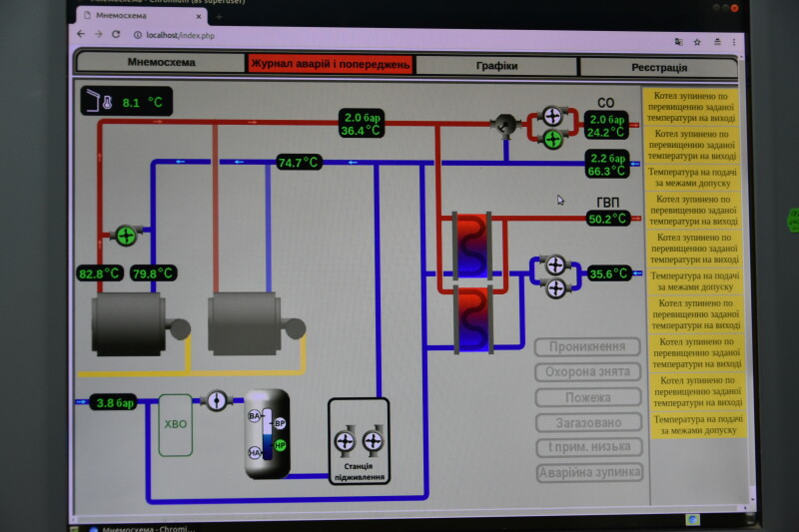The image size is (799, 532).
Task: Click the upper heat exchanger
Action: point(472,246)
